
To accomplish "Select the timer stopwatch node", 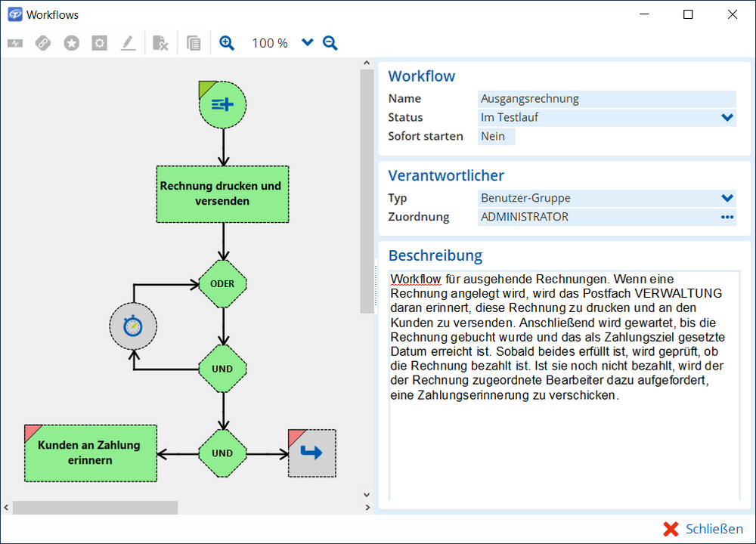I will [x=133, y=326].
